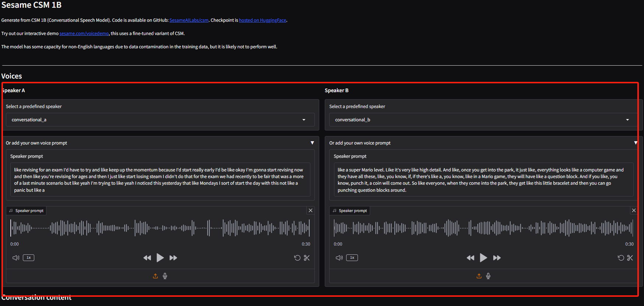The height and width of the screenshot is (306, 644).
Task: Open the hosted on HuggingFace link
Action: [262, 20]
